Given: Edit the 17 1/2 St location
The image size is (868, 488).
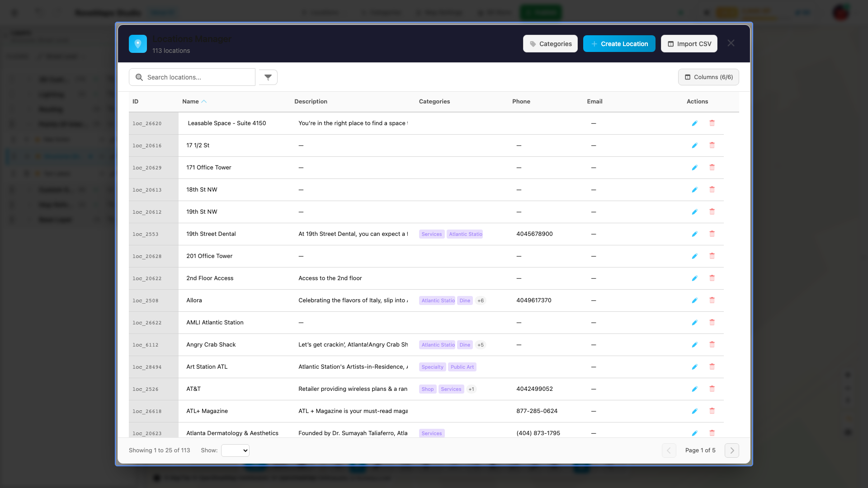Looking at the screenshot, I should tap(694, 145).
